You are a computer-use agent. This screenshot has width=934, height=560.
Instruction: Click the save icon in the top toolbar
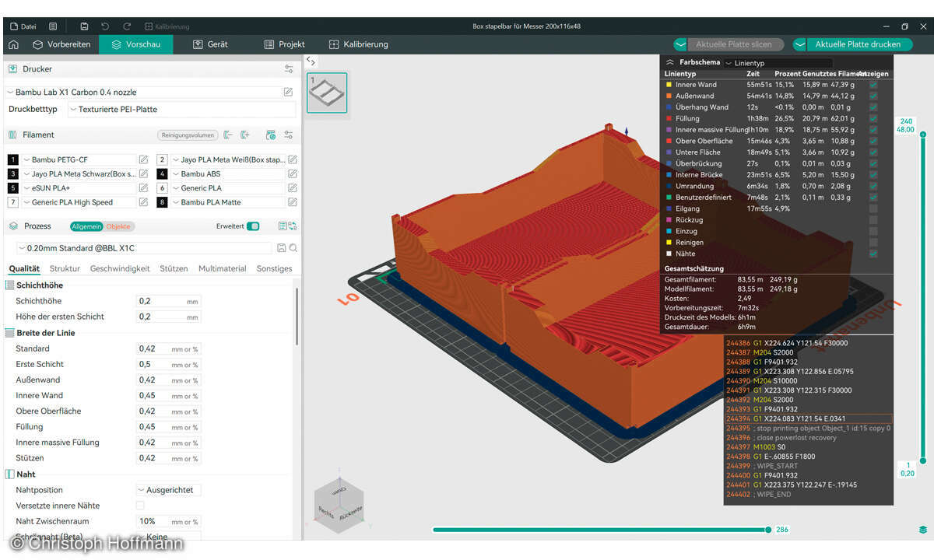[x=84, y=26]
